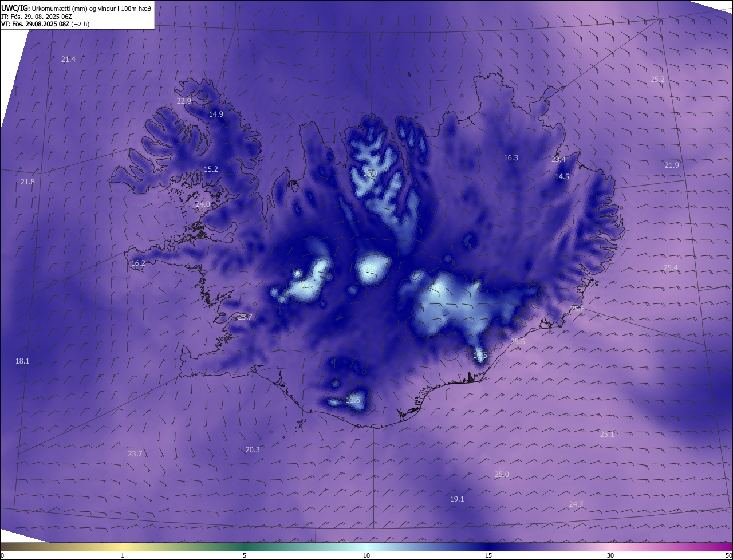This screenshot has height=560, width=733.
Task: Click the 16.3 value label
Action: click(x=511, y=157)
